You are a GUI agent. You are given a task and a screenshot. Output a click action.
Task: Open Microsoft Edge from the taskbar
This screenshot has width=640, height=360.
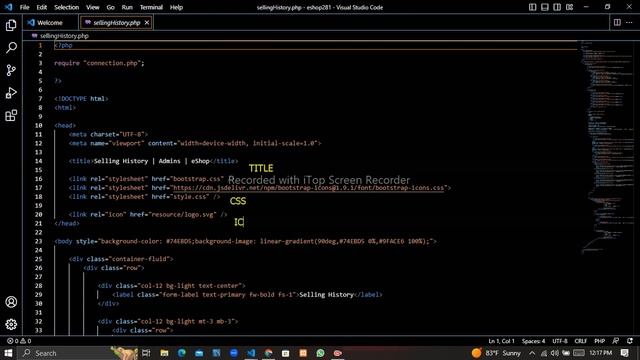[182, 353]
